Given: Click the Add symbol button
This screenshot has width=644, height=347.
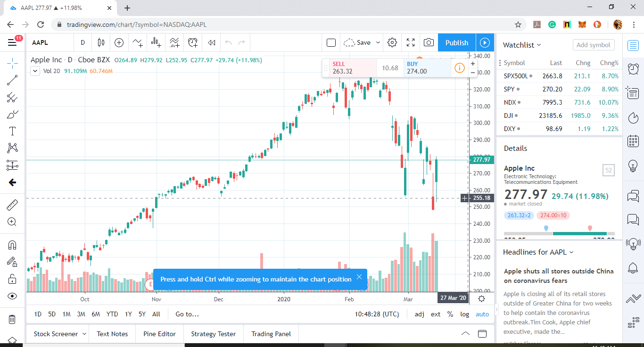Looking at the screenshot, I should (594, 45).
